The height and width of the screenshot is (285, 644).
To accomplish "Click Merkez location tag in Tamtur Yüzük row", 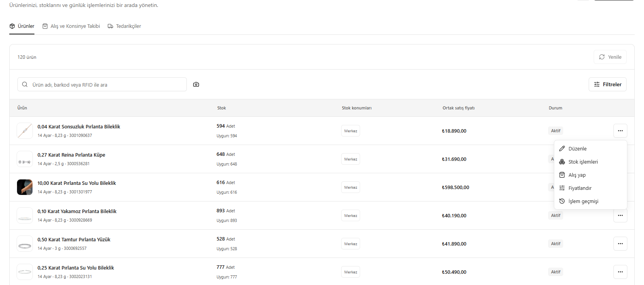I will pos(350,244).
